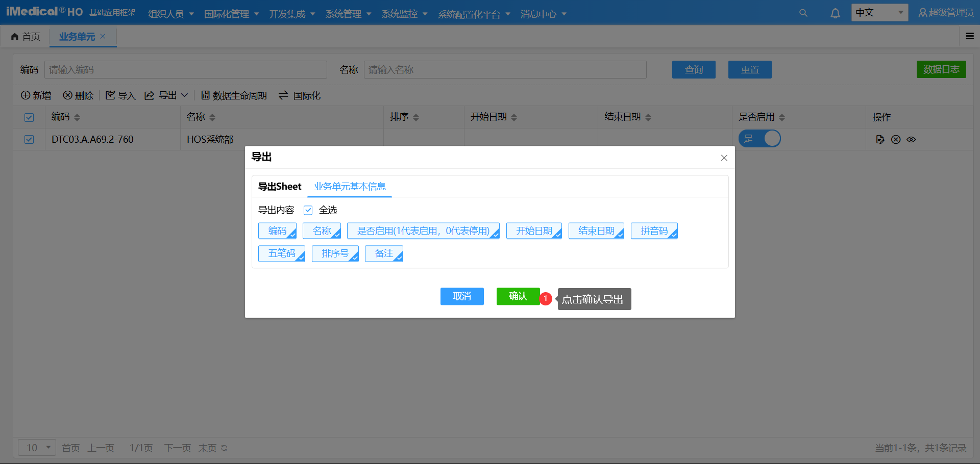
Task: Toggle the 是否启用 switch for HOS系统部
Action: tap(759, 139)
